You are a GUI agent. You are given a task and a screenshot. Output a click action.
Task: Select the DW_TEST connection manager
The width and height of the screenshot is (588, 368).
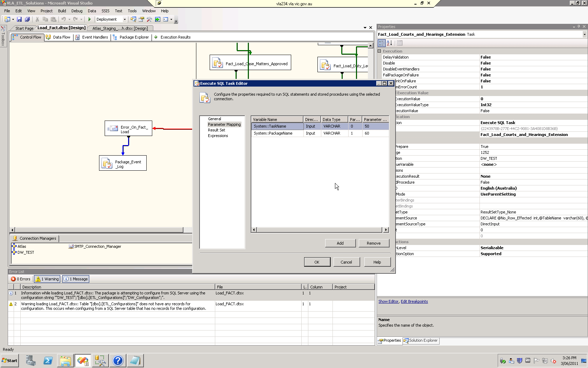click(x=23, y=252)
